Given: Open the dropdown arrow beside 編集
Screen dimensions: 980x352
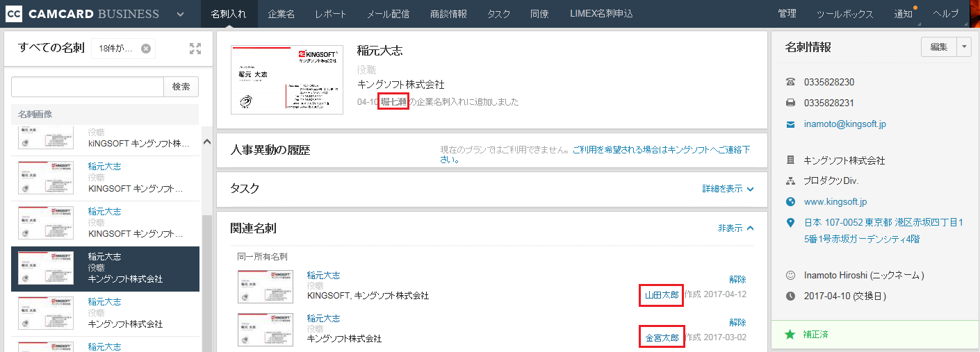Looking at the screenshot, I should point(964,47).
